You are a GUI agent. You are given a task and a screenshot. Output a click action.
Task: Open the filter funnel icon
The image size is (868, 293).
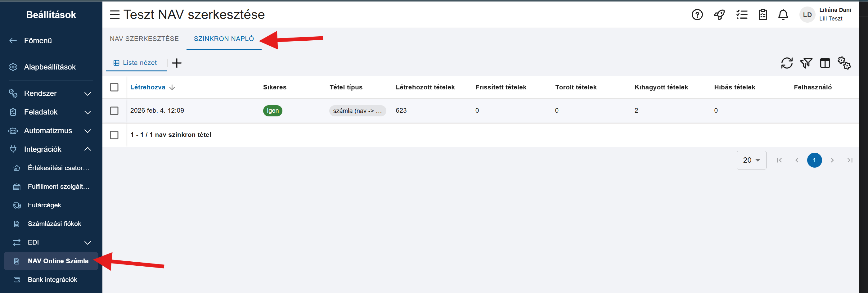(x=806, y=63)
